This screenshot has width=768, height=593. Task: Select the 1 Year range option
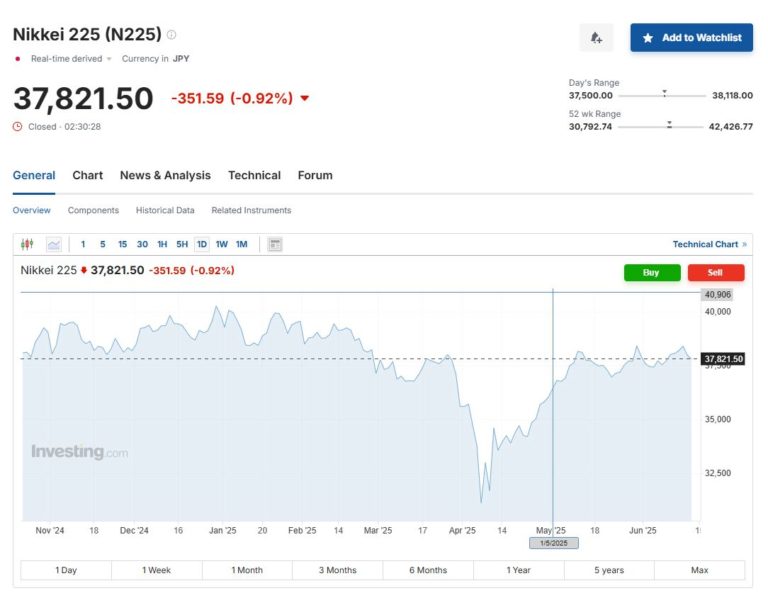pyautogui.click(x=518, y=570)
